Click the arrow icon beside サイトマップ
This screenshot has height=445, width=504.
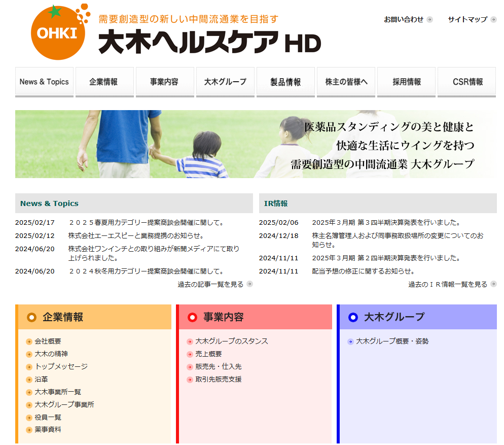[493, 20]
